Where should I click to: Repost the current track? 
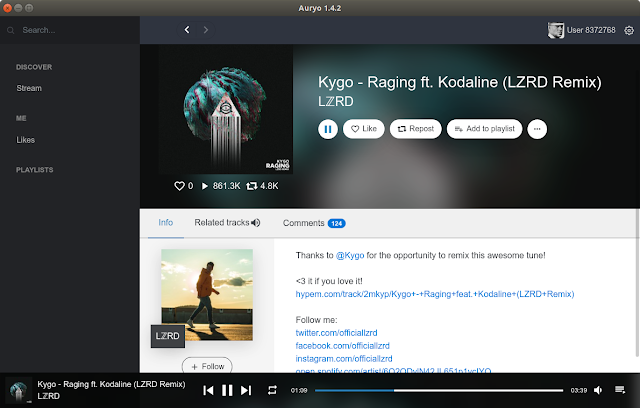416,129
